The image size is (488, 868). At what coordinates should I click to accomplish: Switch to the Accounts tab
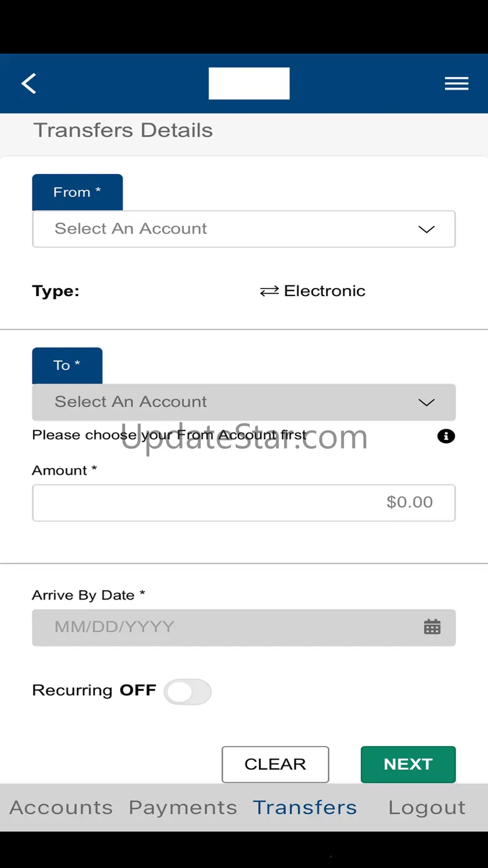[61, 807]
